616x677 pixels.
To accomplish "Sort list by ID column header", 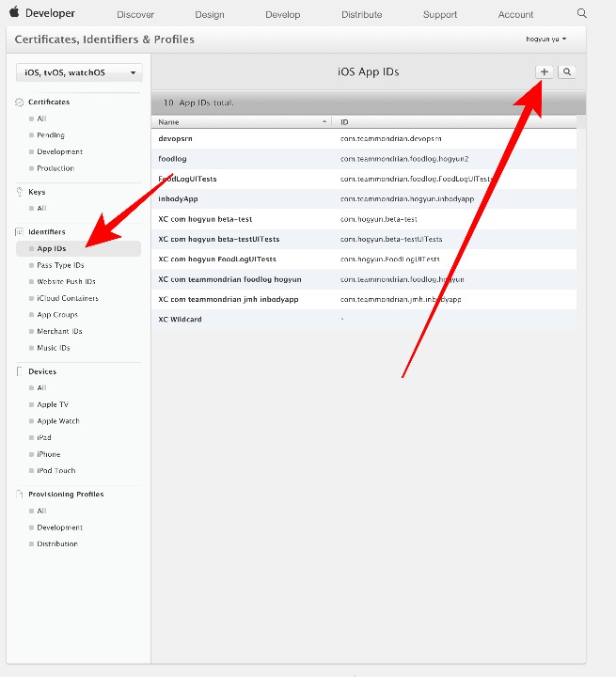I will (x=454, y=122).
